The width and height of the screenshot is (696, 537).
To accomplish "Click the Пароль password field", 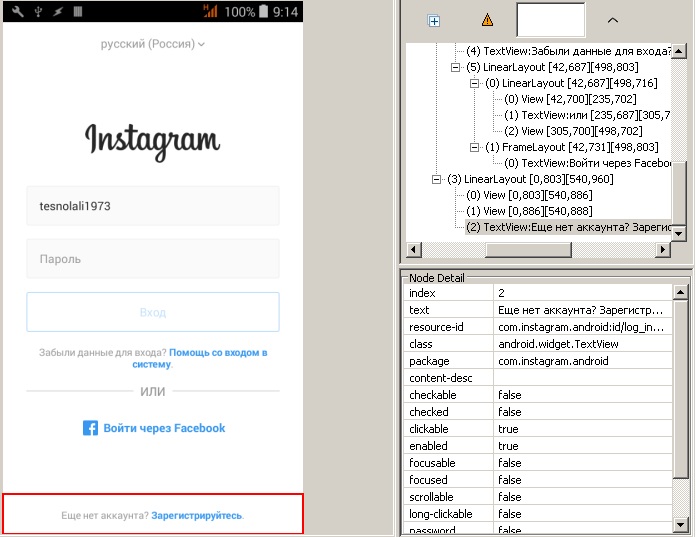I will [153, 259].
